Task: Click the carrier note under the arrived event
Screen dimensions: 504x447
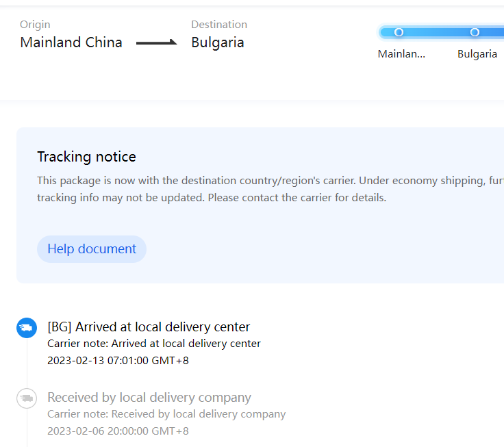Action: coord(154,344)
